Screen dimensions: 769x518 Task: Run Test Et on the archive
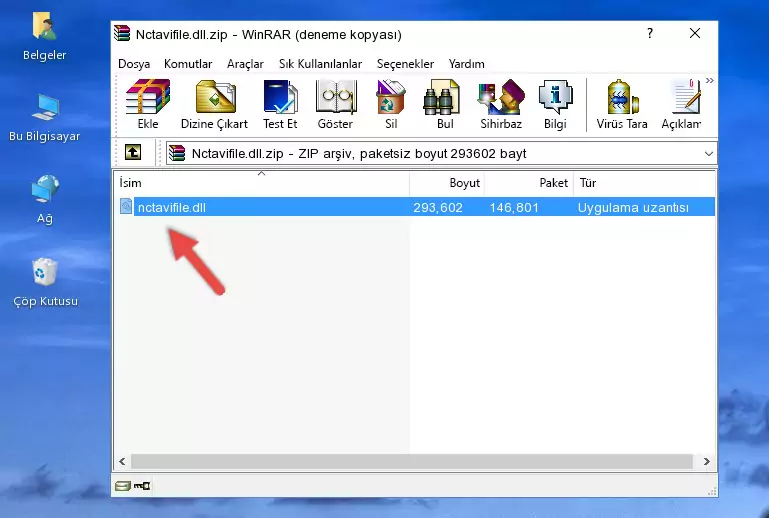point(280,104)
